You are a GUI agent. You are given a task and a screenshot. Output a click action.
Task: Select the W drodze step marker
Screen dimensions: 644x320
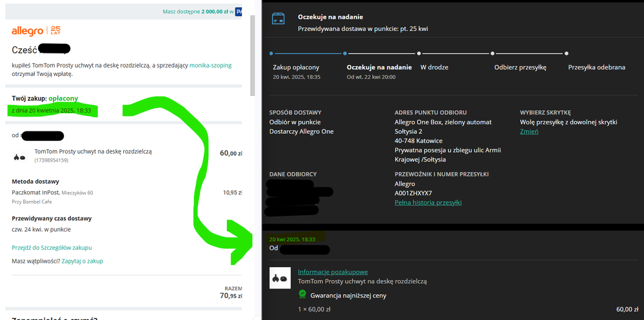[419, 53]
